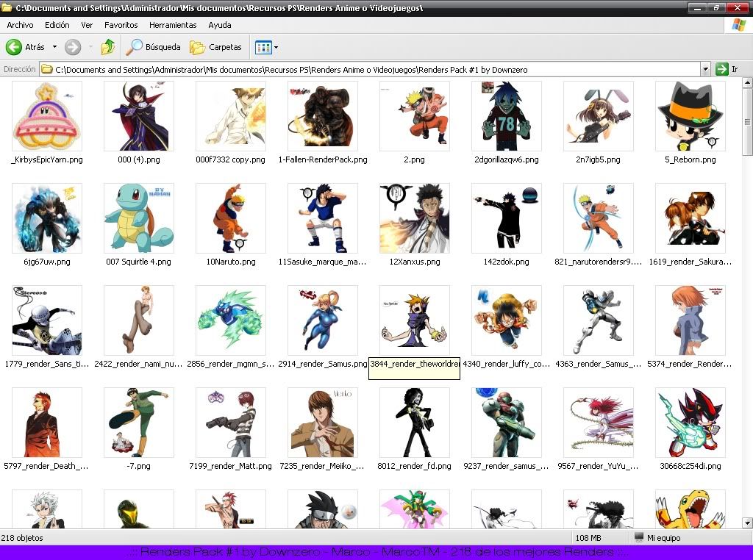The image size is (753, 560).
Task: Select the 000 (4).png thumbnail
Action: tap(139, 116)
